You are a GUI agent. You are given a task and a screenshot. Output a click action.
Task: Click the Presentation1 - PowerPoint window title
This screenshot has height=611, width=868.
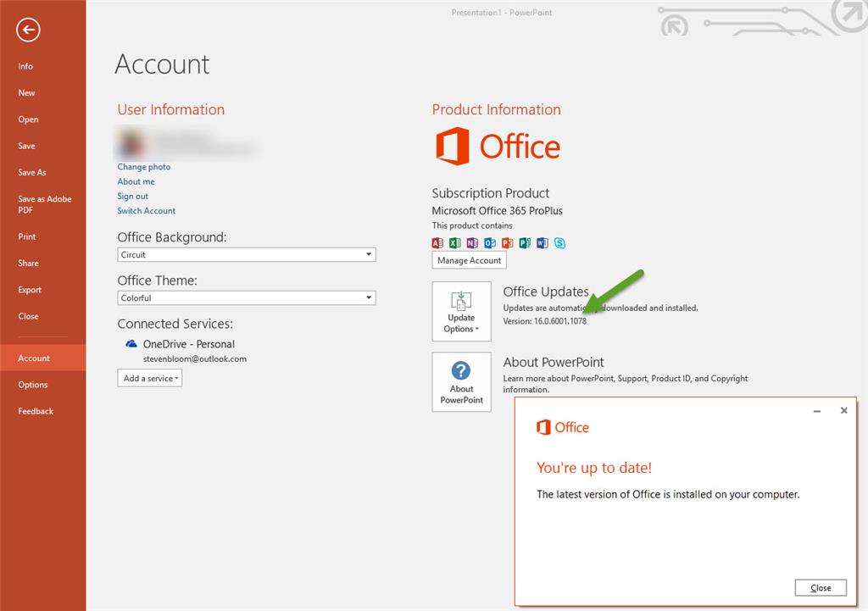(502, 12)
